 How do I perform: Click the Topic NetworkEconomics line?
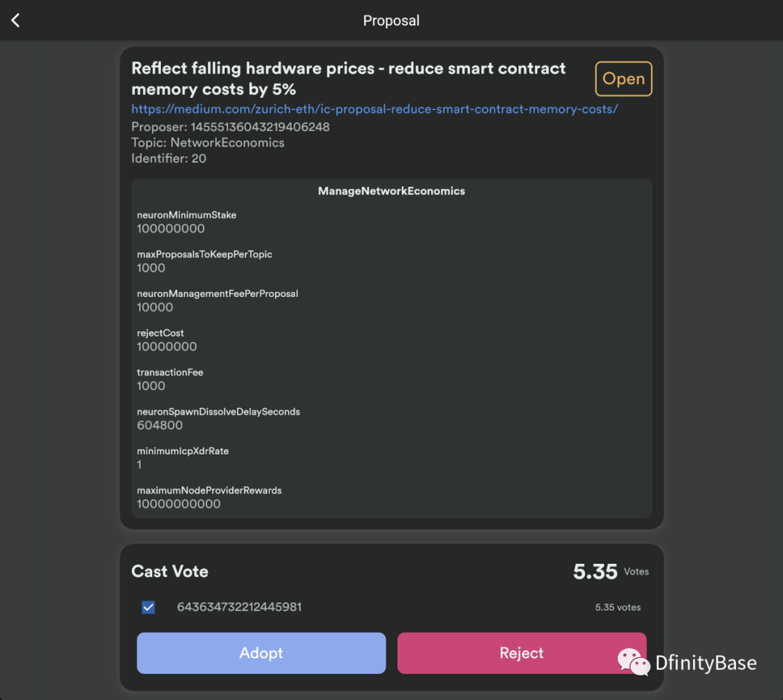point(208,143)
